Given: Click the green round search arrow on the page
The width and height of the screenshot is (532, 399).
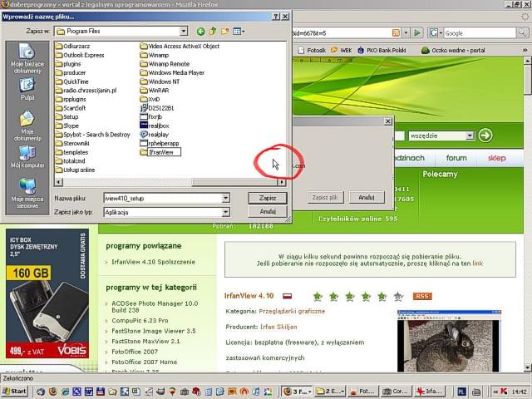Looking at the screenshot, I should point(485,135).
